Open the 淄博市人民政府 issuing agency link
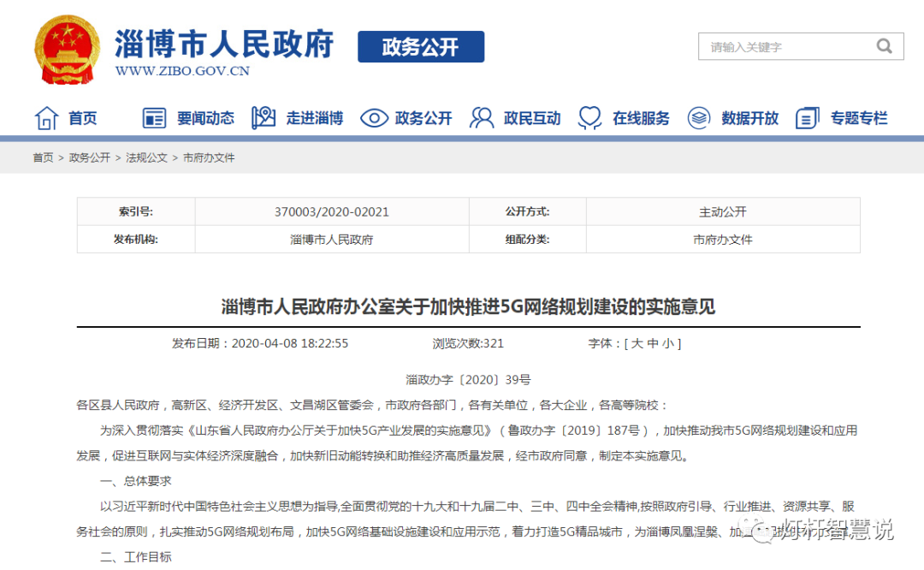The width and height of the screenshot is (924, 570). click(330, 240)
